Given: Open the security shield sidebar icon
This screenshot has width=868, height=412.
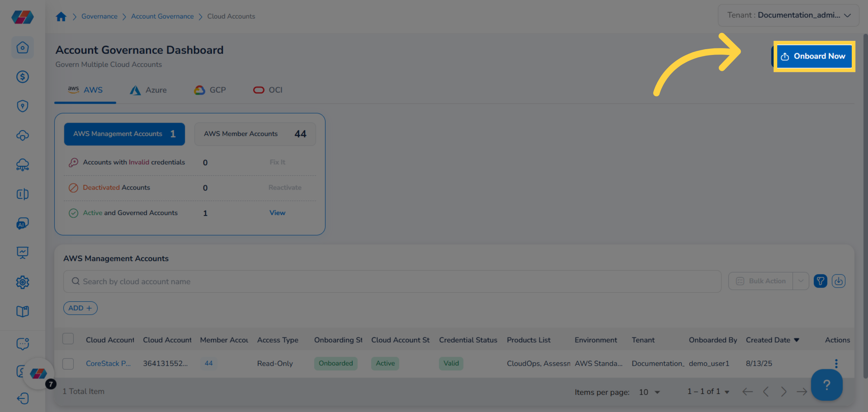Looking at the screenshot, I should 22,106.
